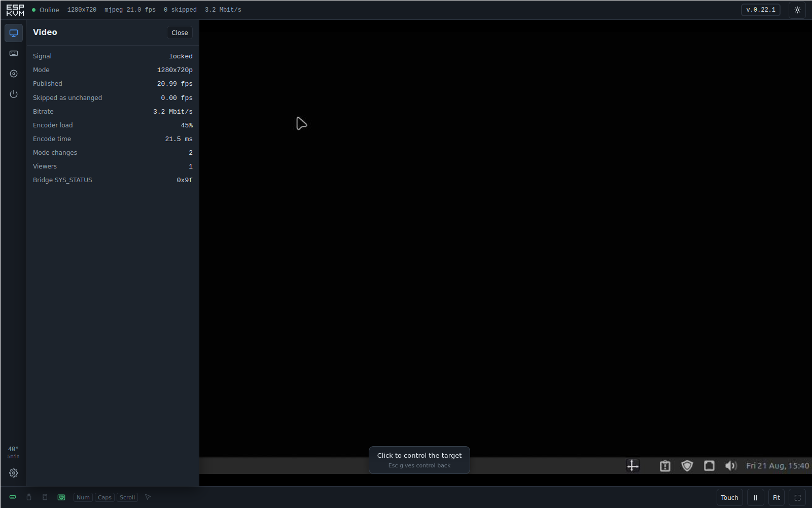Click the Published 20.99 fps value
The width and height of the screenshot is (812, 508).
(x=175, y=84)
